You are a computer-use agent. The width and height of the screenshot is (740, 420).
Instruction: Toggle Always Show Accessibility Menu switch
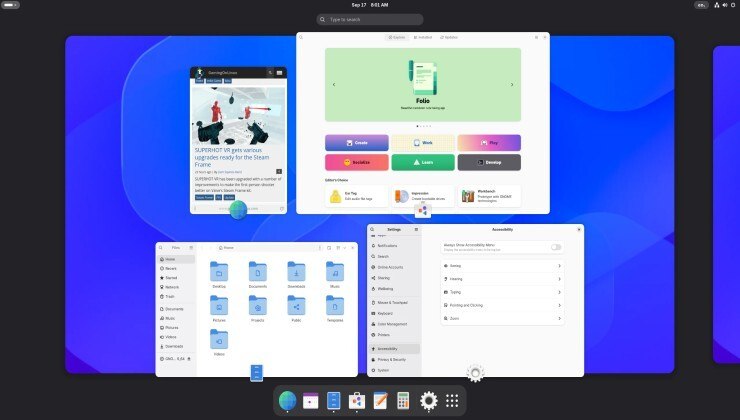click(556, 247)
